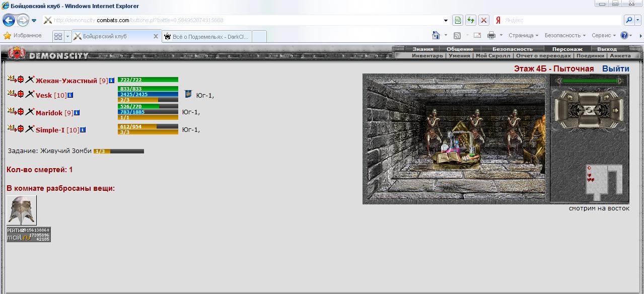Go back with the browser Back button
The width and height of the screenshot is (644, 294).
(x=9, y=21)
